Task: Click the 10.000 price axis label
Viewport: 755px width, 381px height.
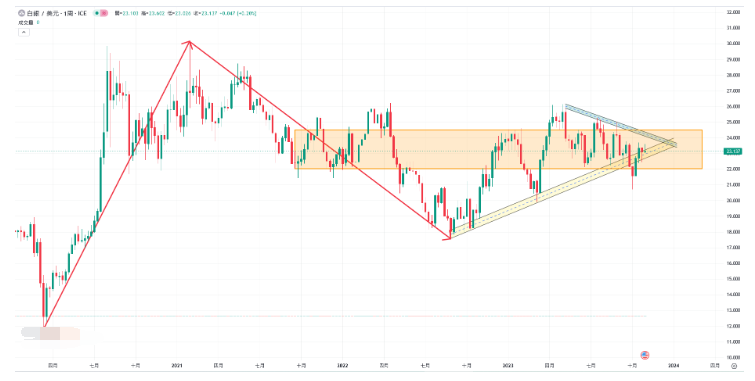Action: point(733,357)
